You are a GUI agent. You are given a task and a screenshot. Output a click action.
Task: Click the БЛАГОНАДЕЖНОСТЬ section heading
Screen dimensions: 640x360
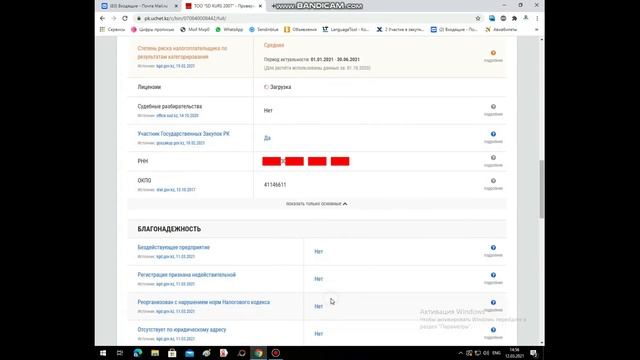(x=169, y=229)
